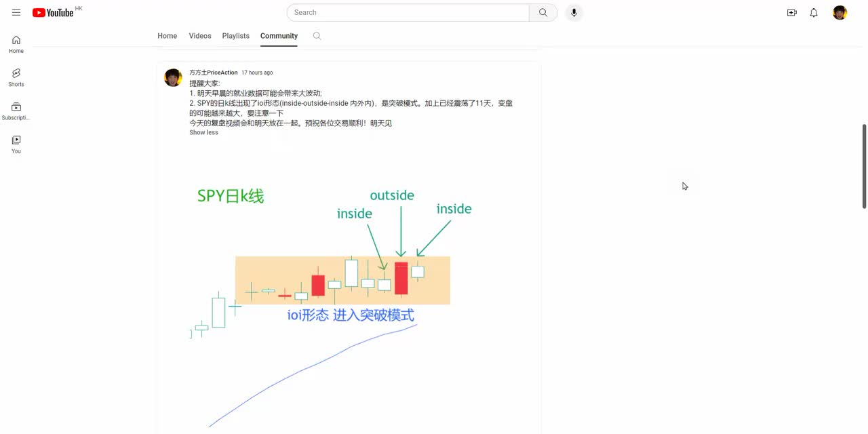This screenshot has width=868, height=434.
Task: Open Home in the sidebar
Action: coord(16,44)
